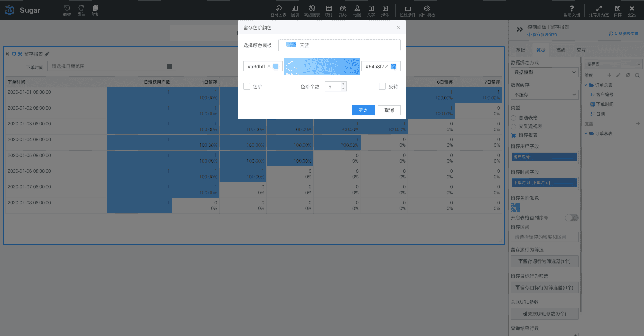
Task: Click the 取消 cancel button
Action: pos(389,110)
